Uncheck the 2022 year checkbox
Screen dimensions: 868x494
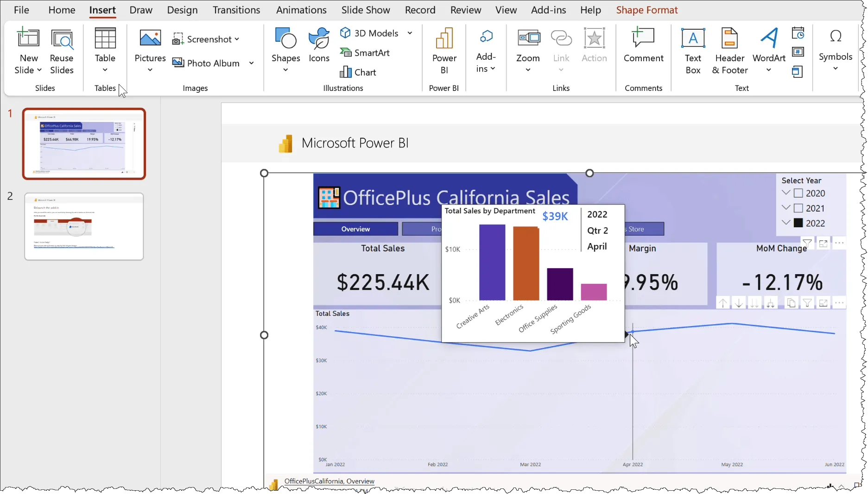click(798, 223)
